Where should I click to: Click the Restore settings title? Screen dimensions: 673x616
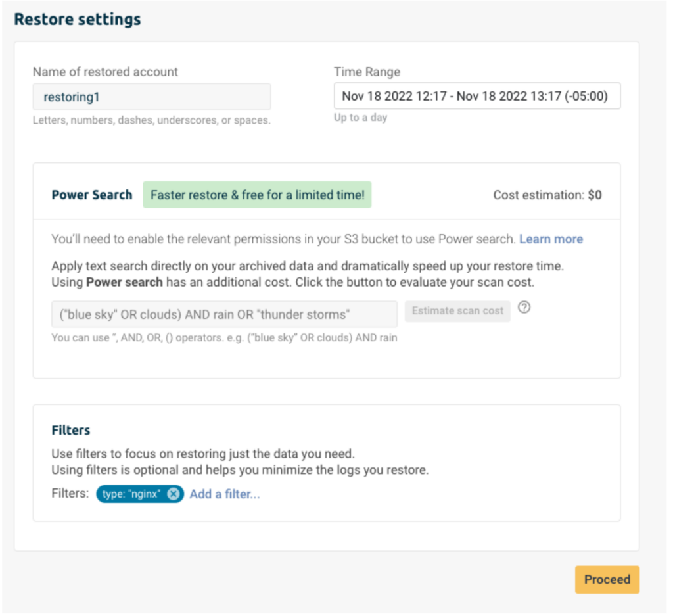pyautogui.click(x=78, y=19)
